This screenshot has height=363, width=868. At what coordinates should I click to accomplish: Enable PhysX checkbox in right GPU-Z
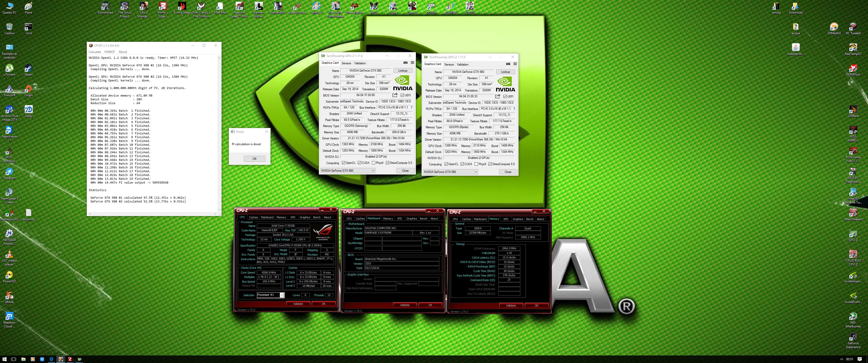[x=476, y=164]
